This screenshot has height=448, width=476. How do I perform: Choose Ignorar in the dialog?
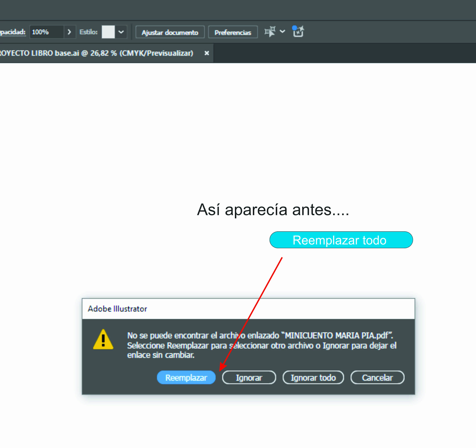(249, 378)
